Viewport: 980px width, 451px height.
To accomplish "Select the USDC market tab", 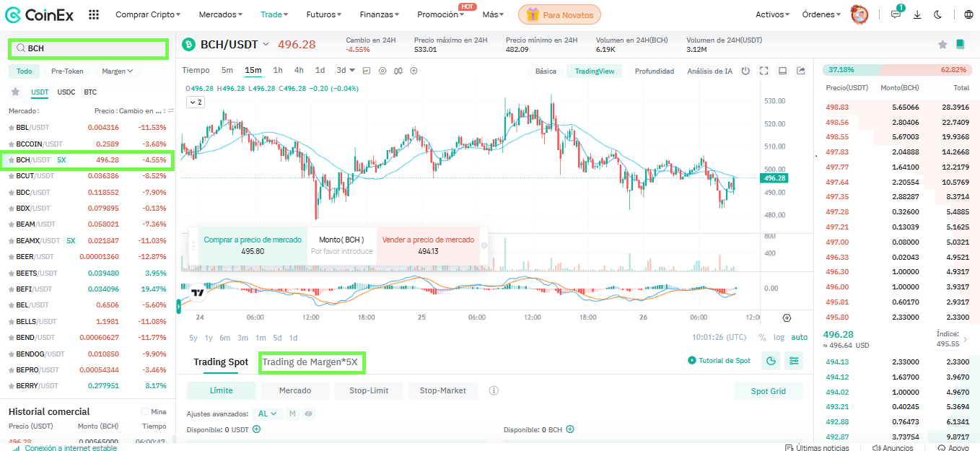I will [66, 92].
